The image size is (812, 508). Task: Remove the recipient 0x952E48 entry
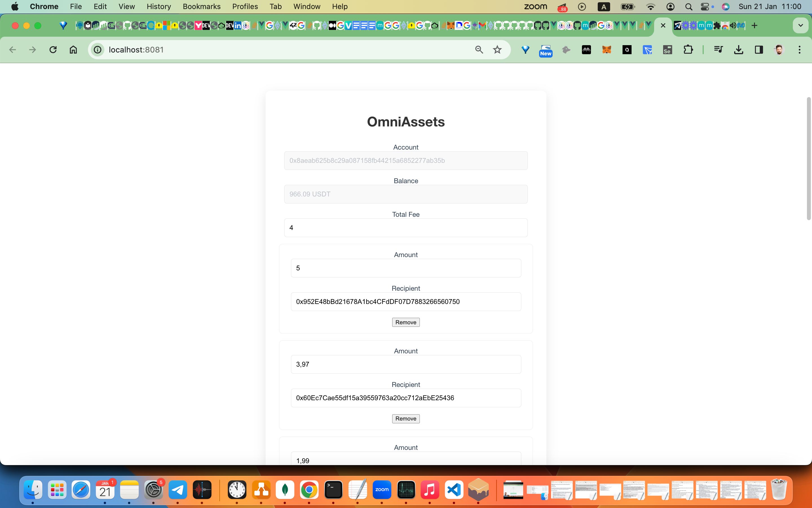click(406, 322)
